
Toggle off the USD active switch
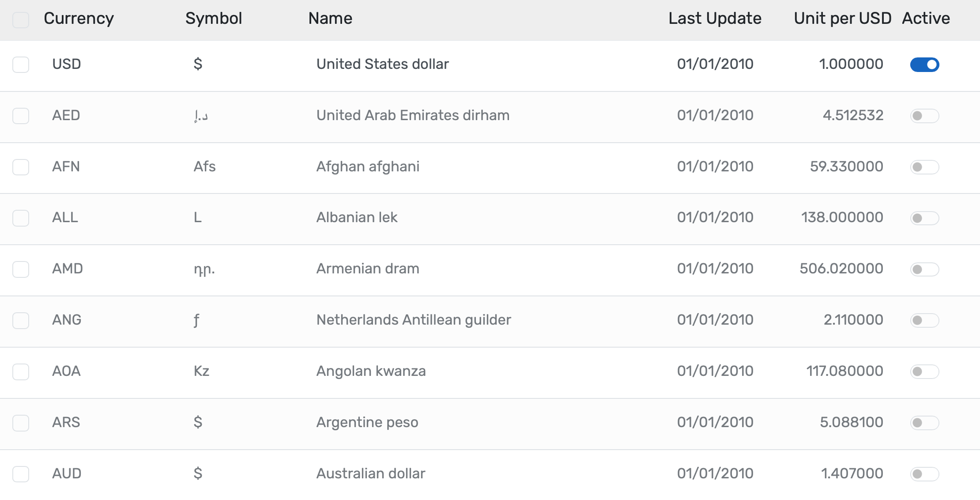[924, 64]
